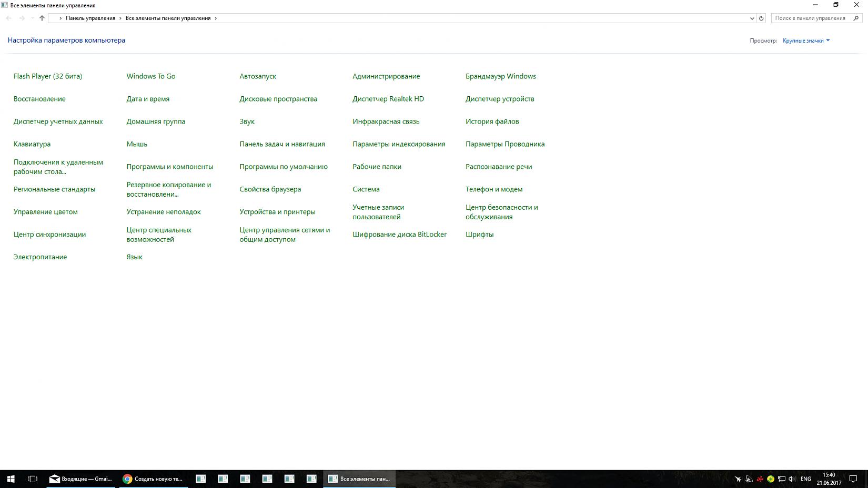Screen dimensions: 868x488
Task: Click the 'Все элементы панели управления' breadcrumb
Action: [168, 18]
